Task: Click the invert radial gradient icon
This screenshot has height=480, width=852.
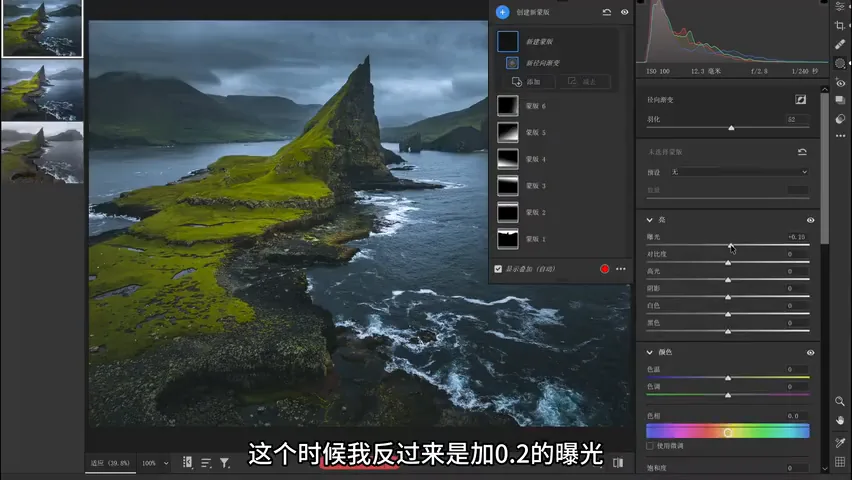Action: pos(801,99)
